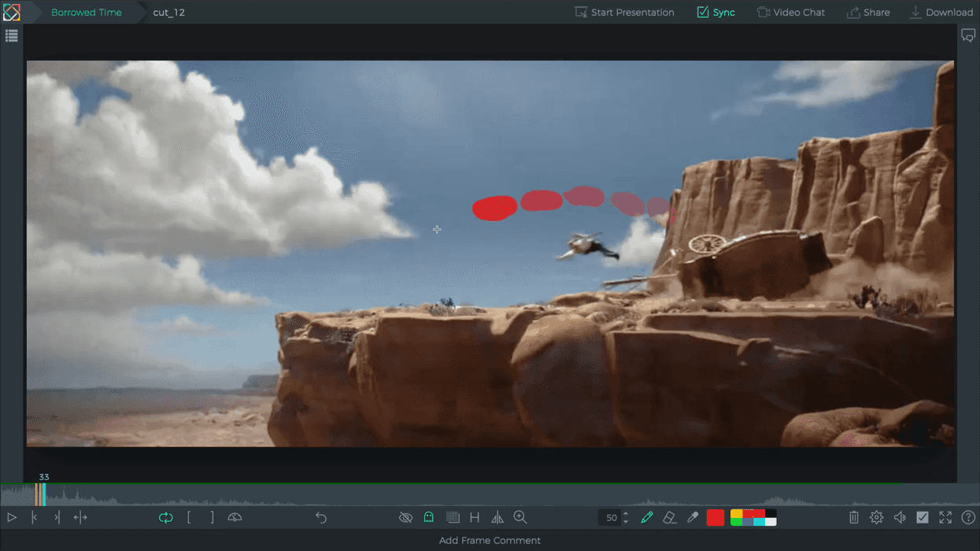
Task: Open the current red color swatch
Action: [x=716, y=518]
